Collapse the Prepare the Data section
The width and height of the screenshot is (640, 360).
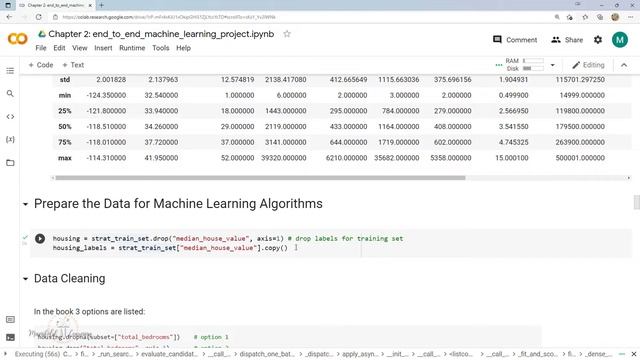tap(25, 204)
